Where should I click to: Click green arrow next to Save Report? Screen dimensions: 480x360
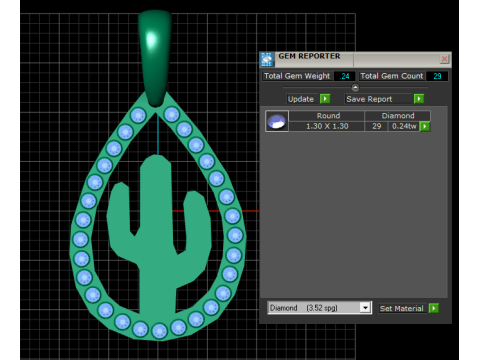click(419, 99)
